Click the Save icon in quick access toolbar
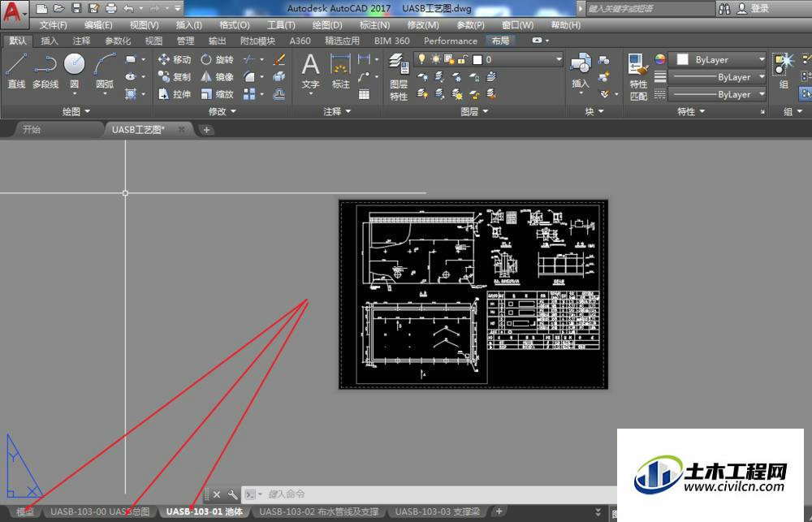 pos(76,8)
